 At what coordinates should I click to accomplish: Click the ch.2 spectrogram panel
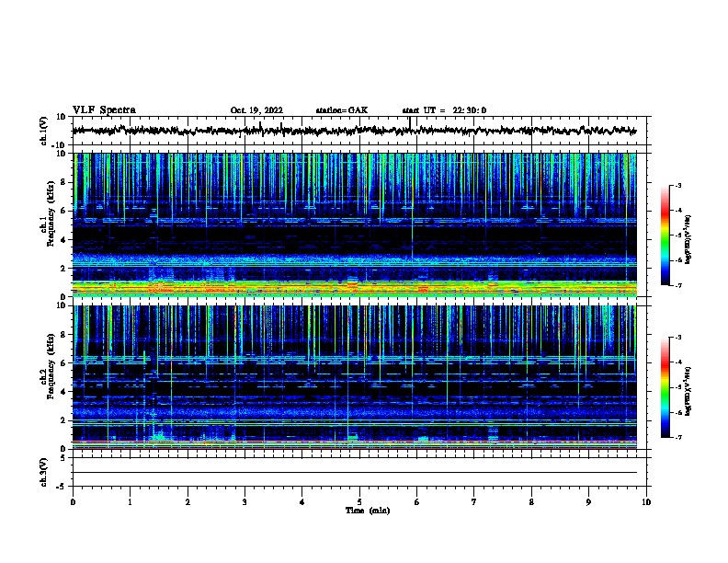point(354,377)
